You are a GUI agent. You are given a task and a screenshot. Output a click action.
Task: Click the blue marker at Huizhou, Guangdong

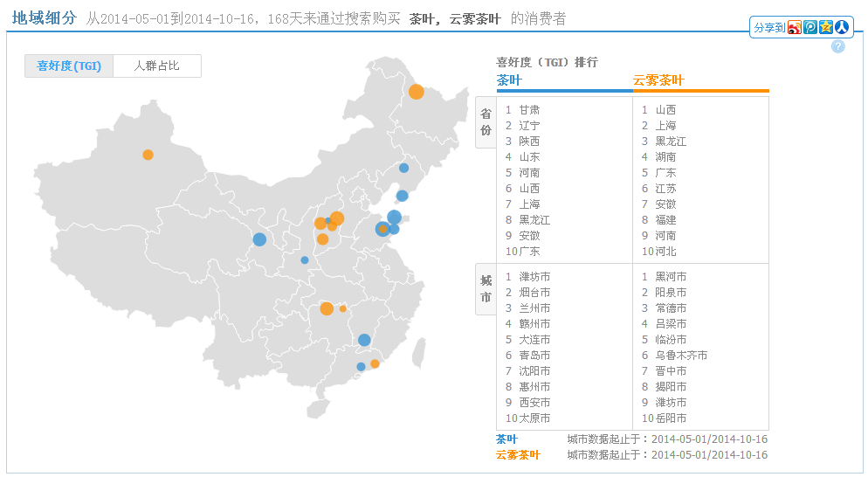pyautogui.click(x=361, y=366)
